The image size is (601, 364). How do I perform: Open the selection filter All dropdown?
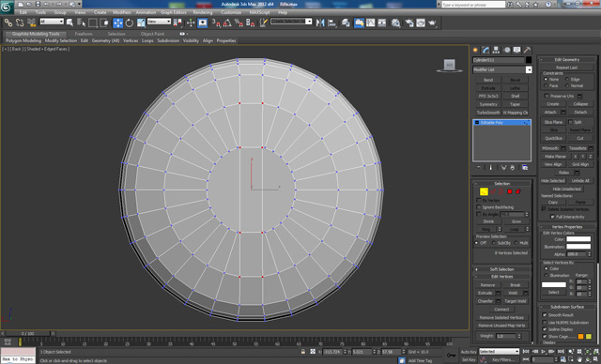tap(52, 22)
